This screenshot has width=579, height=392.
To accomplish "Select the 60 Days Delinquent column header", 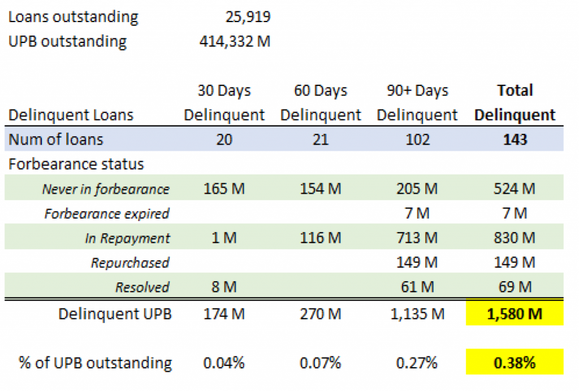I will pos(321,103).
